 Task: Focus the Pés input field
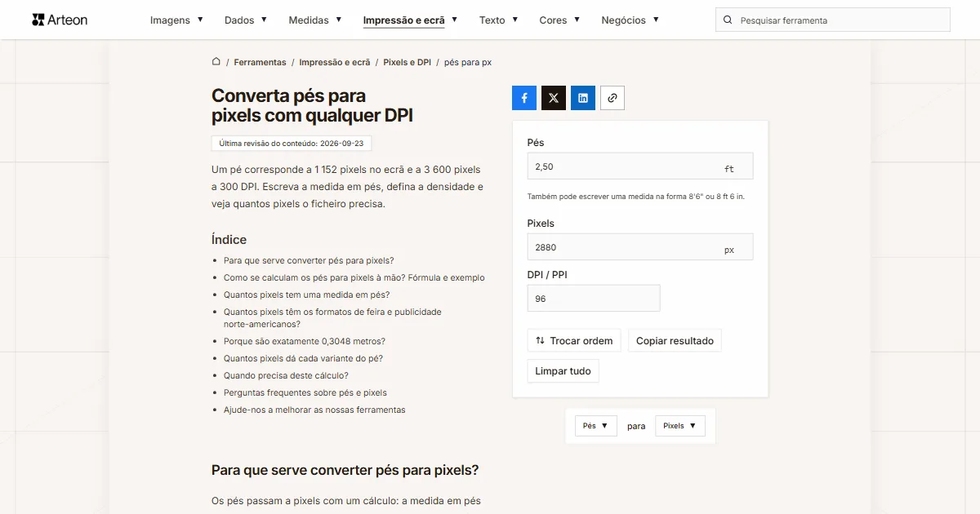pos(640,166)
